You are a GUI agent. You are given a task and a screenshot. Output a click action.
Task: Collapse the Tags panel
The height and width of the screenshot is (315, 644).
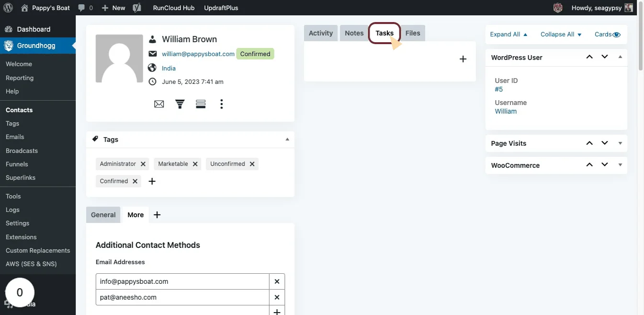tap(287, 140)
